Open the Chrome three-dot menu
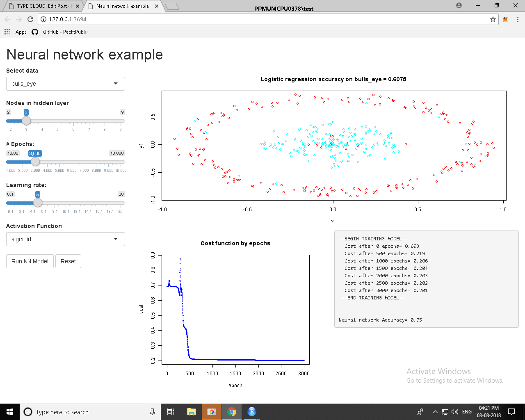Screen dimensions: 525x420 pos(518,19)
